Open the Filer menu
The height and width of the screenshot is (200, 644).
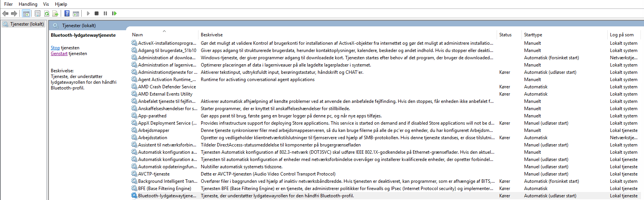8,4
